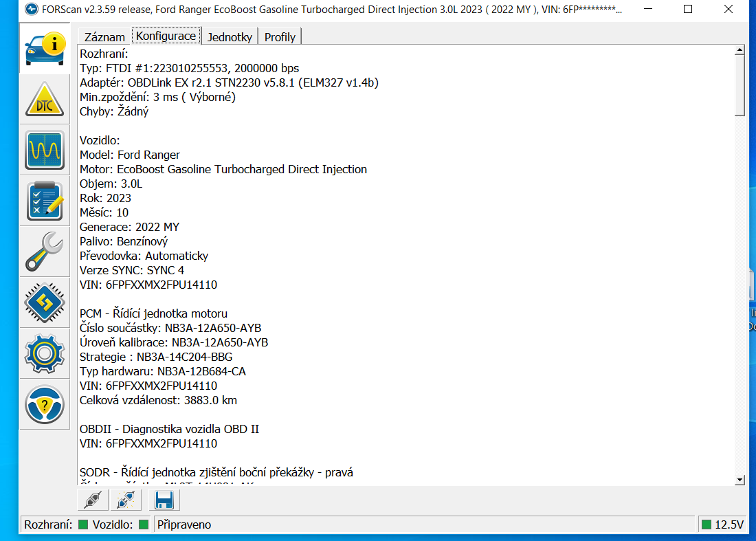Click the 12.5V voltage indicator
This screenshot has height=541, width=756.
click(x=722, y=525)
